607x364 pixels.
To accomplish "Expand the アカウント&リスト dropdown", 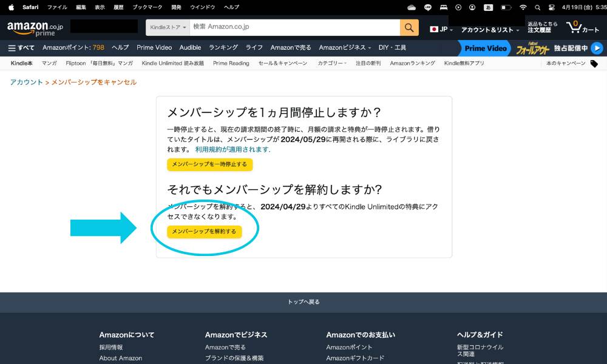I will point(490,30).
